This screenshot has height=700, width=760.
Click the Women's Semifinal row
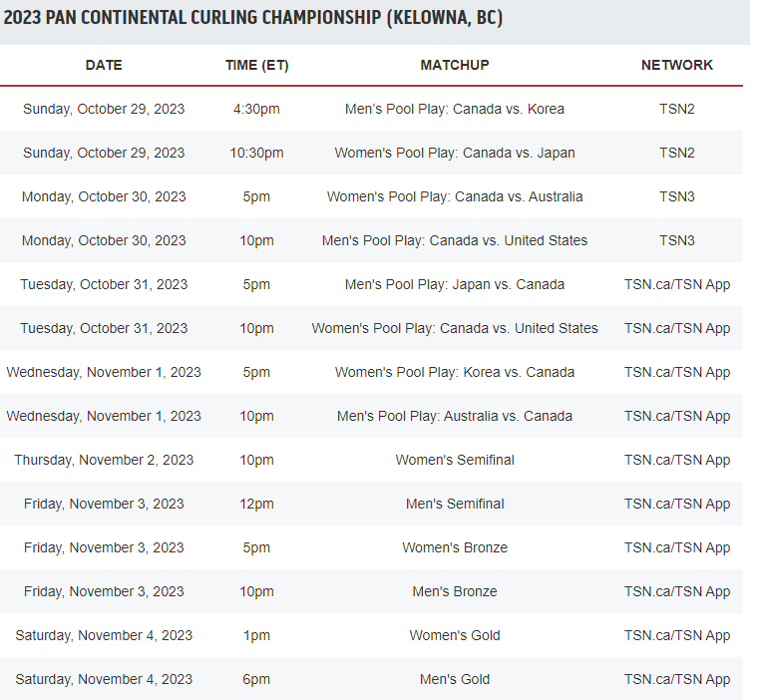(x=371, y=460)
